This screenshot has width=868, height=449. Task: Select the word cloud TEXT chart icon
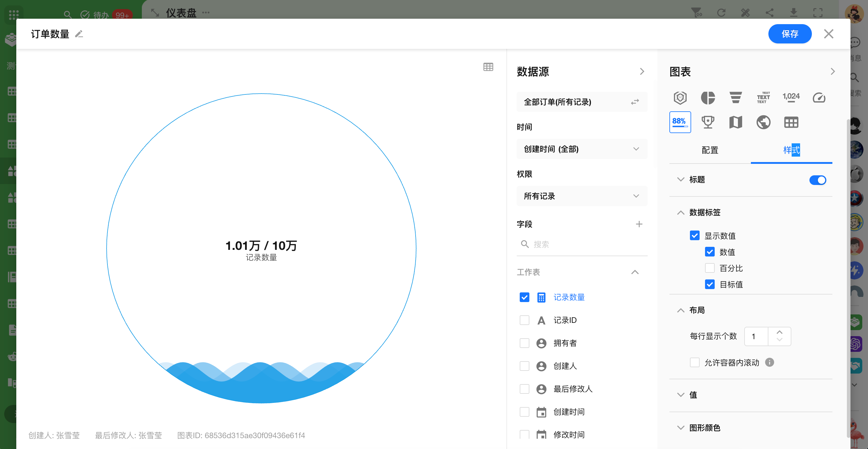[763, 98]
